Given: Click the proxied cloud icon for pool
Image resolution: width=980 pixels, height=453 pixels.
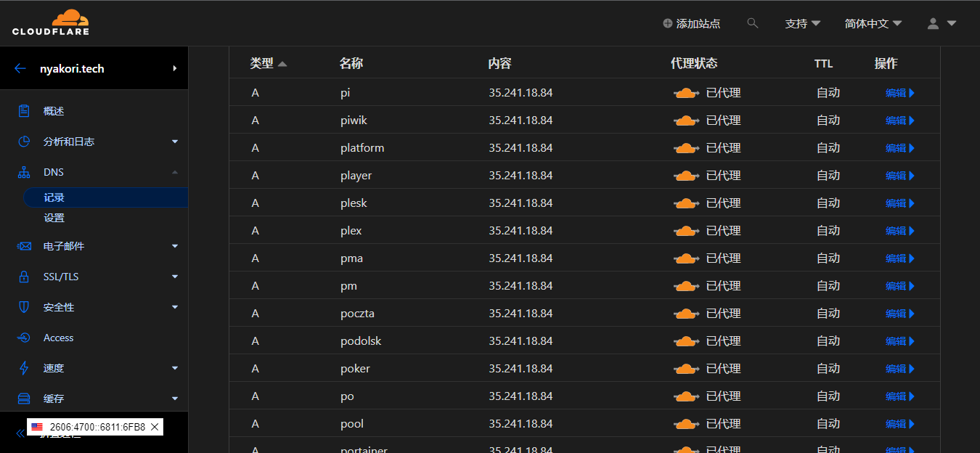Looking at the screenshot, I should point(687,424).
